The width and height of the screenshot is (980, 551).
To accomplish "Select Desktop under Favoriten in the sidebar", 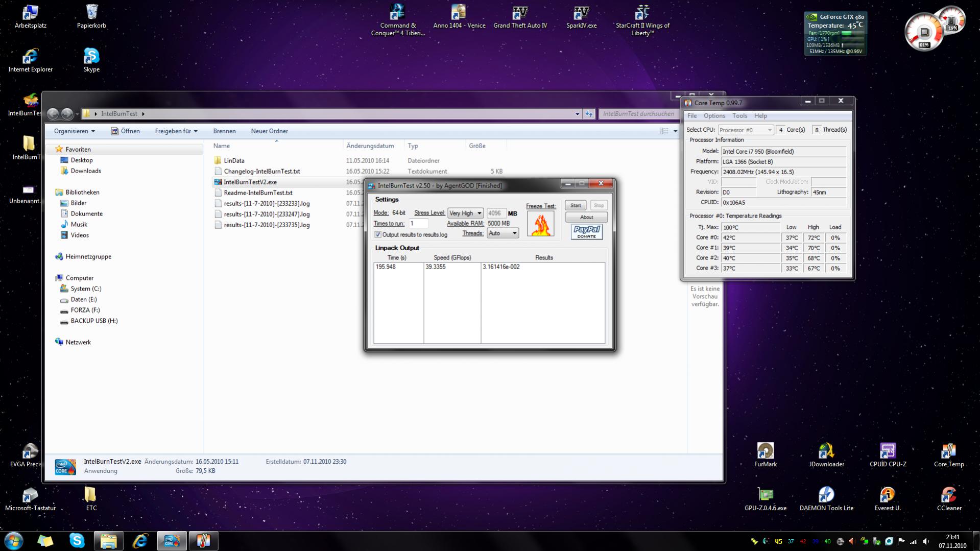I will click(82, 160).
